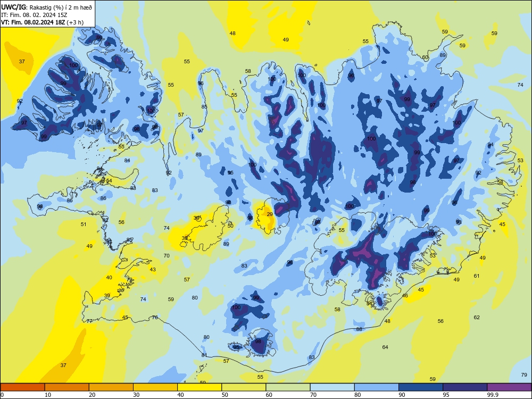Click the '10' legend scale label
The height and width of the screenshot is (399, 532).
coord(48,395)
